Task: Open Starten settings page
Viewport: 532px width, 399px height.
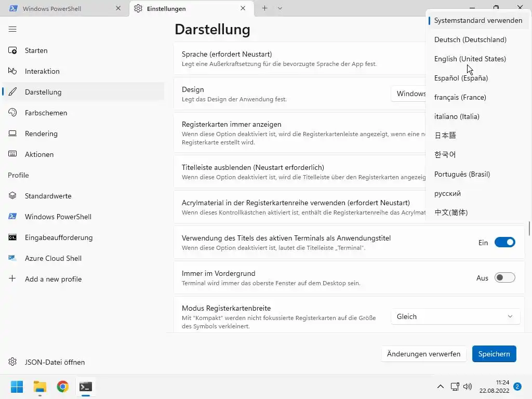Action: point(83,50)
